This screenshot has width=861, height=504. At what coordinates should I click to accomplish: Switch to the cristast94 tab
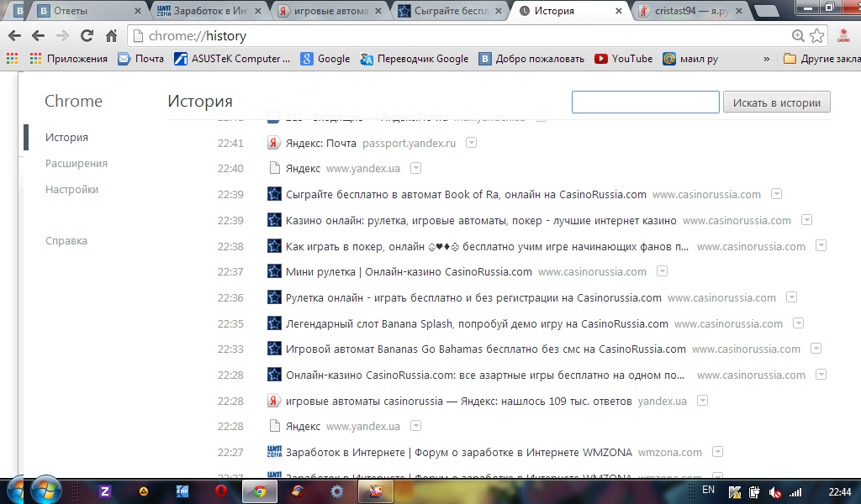[x=689, y=10]
